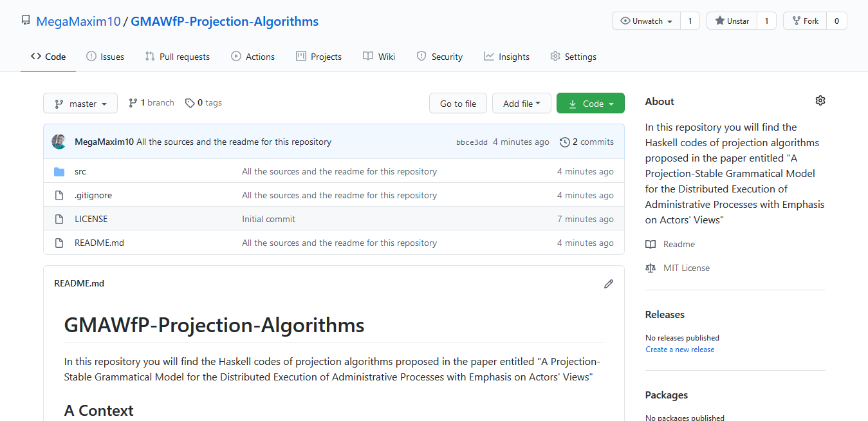Click the eye icon on Unwatch button

click(x=625, y=21)
